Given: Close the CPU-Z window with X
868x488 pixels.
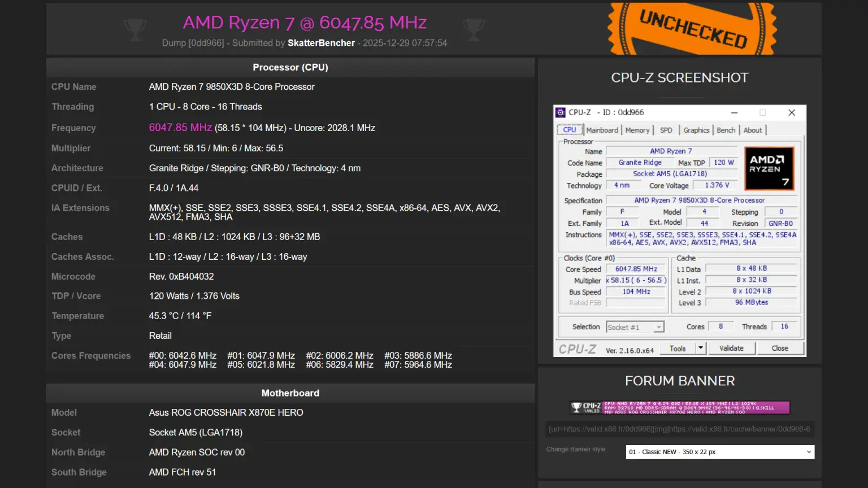Looking at the screenshot, I should (x=792, y=112).
